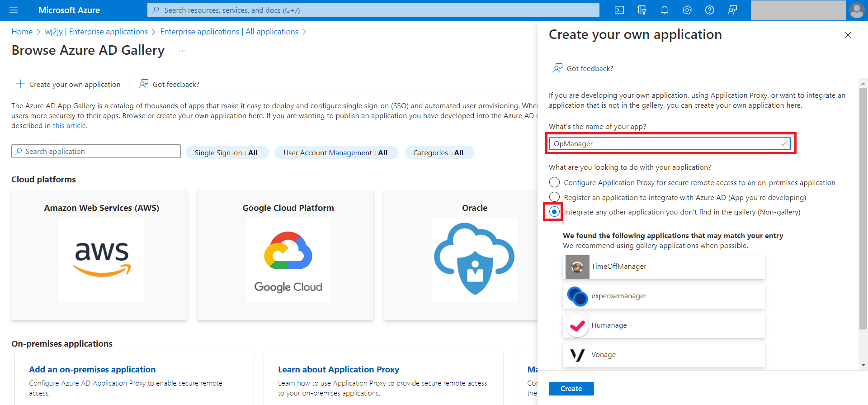Open the Help question mark icon
The height and width of the screenshot is (405, 868).
click(710, 10)
